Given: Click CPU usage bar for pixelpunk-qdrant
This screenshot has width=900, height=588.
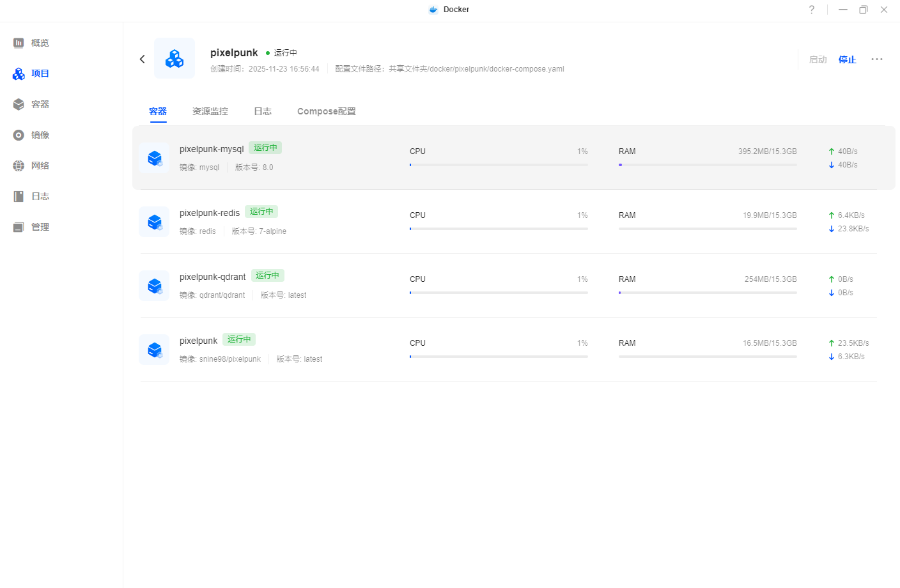Looking at the screenshot, I should pyautogui.click(x=499, y=293).
